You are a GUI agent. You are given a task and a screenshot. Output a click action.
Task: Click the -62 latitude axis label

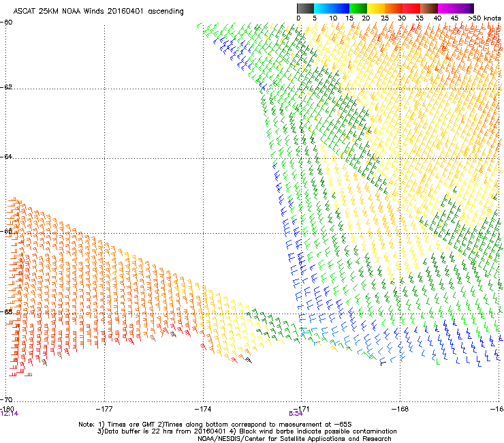pos(6,87)
